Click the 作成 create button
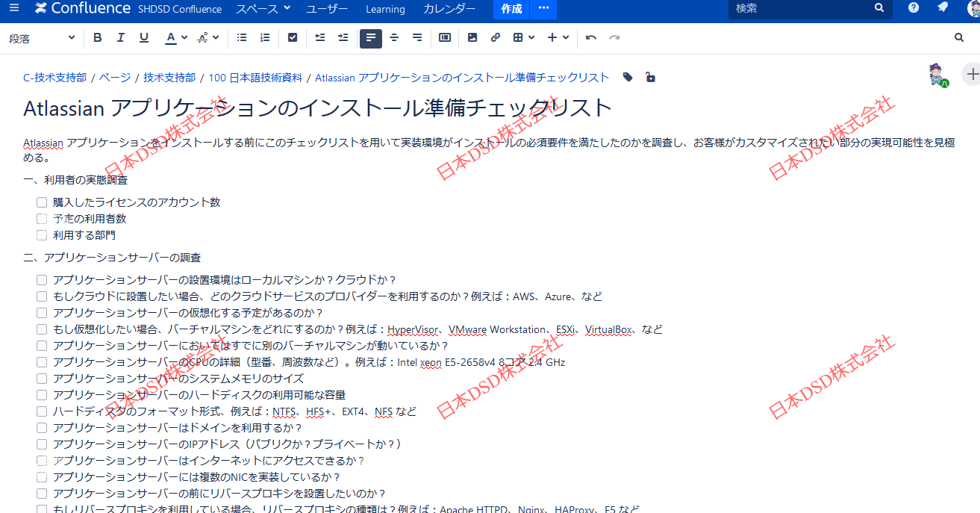The image size is (980, 513). pos(511,8)
